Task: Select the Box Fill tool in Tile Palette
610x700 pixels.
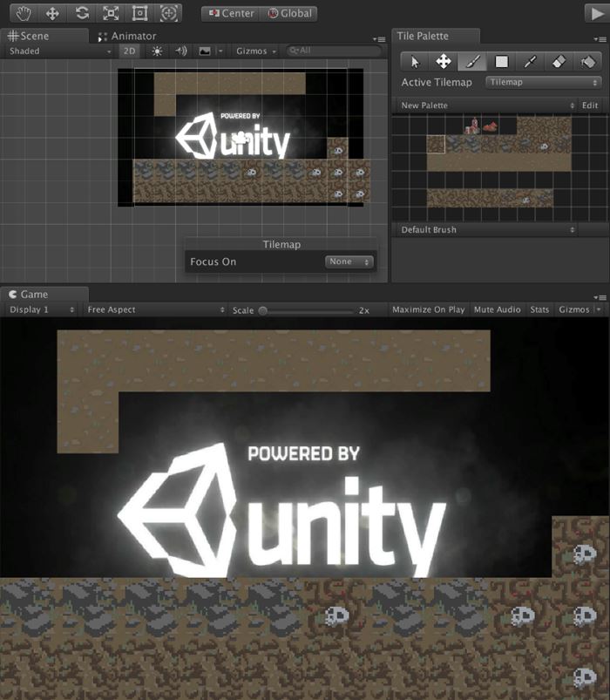Action: (501, 62)
